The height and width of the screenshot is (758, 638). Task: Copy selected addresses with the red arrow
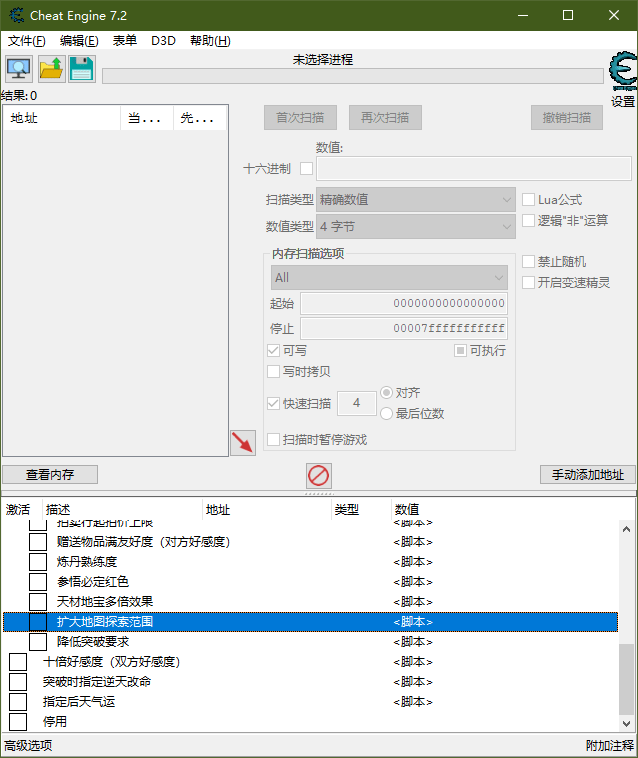243,442
